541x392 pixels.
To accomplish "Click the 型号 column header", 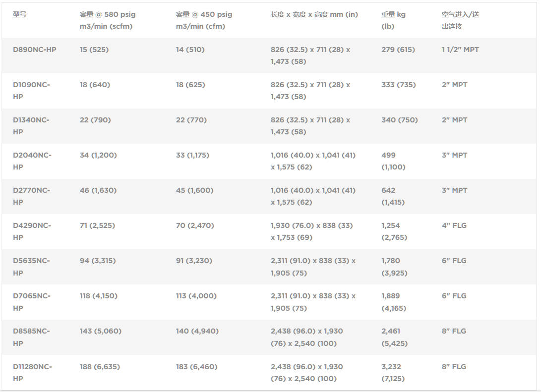I will pos(20,14).
